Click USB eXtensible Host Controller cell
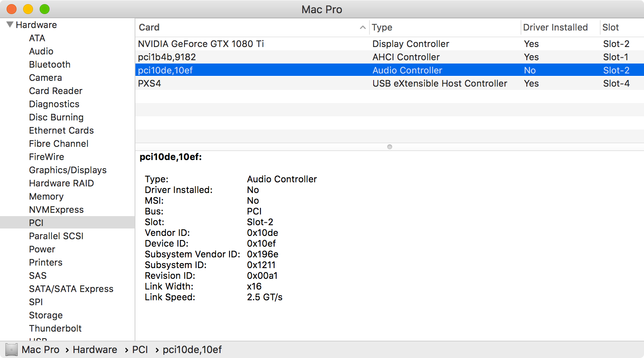The image size is (644, 358). point(440,83)
